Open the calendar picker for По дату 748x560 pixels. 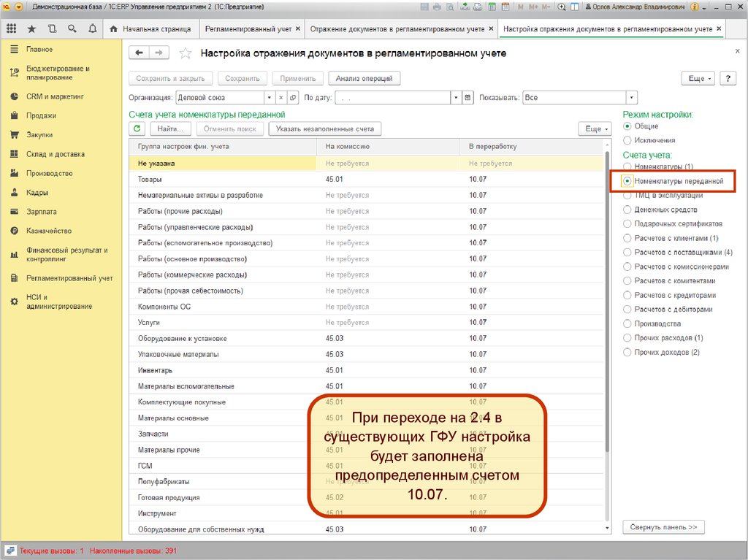pyautogui.click(x=468, y=97)
